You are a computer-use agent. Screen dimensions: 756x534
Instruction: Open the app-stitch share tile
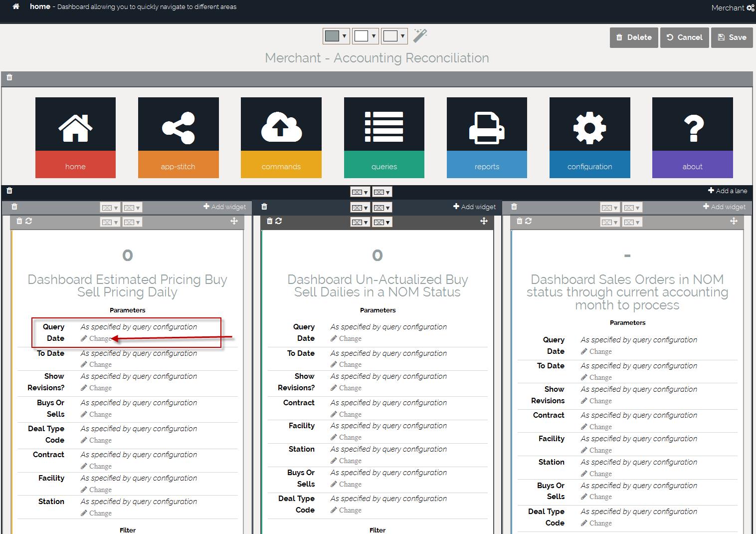coord(178,137)
